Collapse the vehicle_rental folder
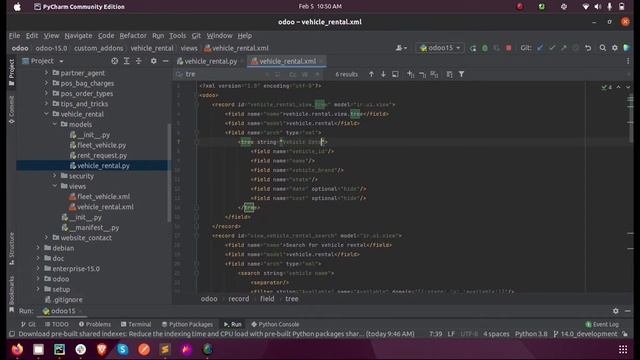Viewport: 640px width, 360px height. (47, 114)
